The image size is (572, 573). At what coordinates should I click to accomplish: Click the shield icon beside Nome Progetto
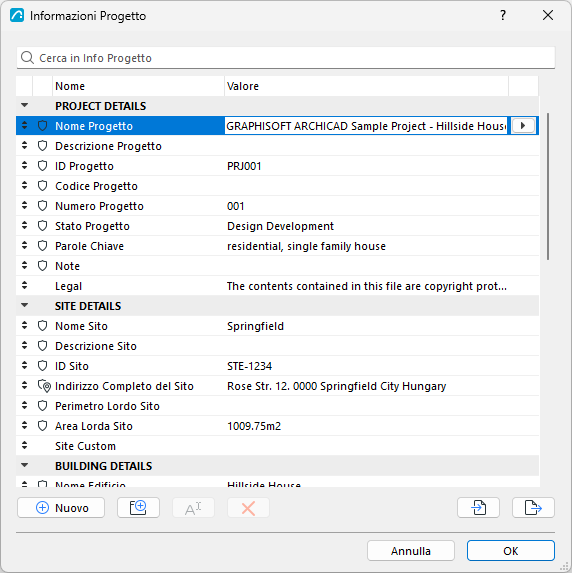coord(42,126)
